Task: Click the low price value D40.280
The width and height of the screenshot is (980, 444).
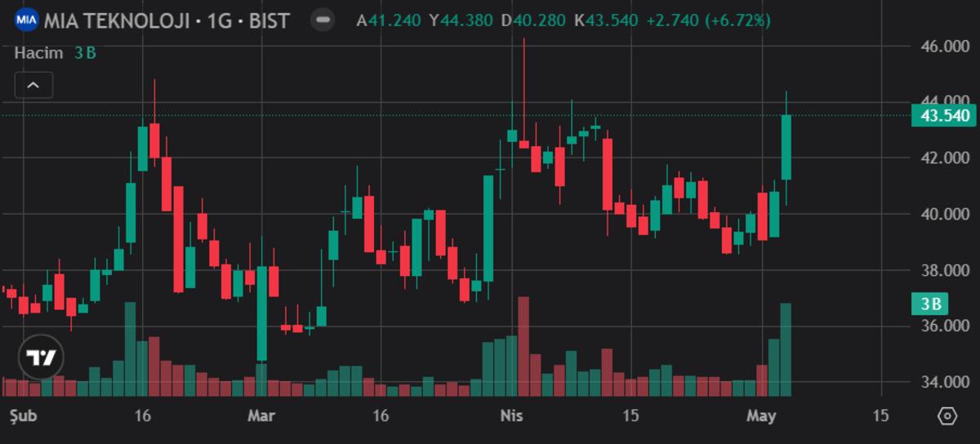Action: [533, 20]
